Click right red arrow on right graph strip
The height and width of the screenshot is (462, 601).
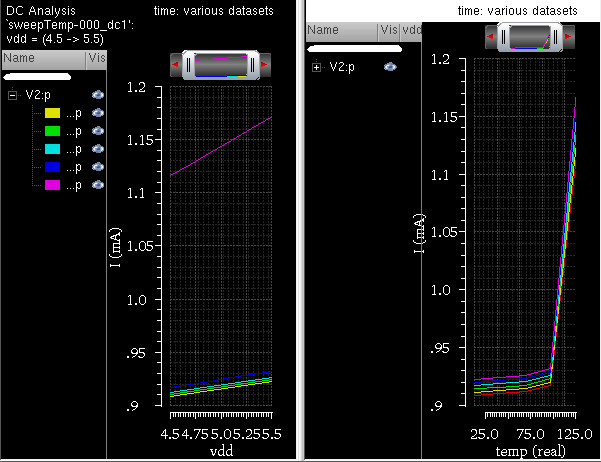565,39
